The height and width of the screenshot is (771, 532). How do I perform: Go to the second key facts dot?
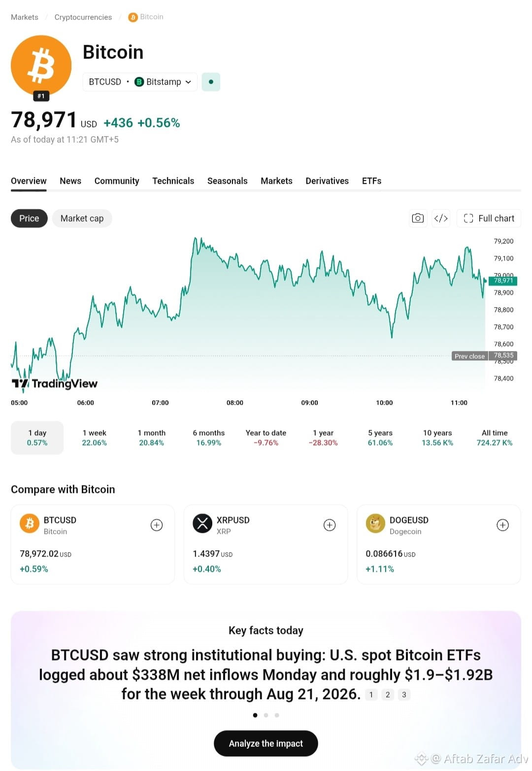pos(266,715)
